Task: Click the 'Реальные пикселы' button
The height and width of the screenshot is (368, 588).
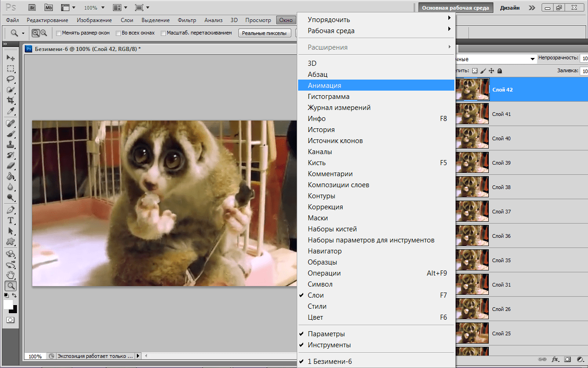Action: tap(265, 33)
